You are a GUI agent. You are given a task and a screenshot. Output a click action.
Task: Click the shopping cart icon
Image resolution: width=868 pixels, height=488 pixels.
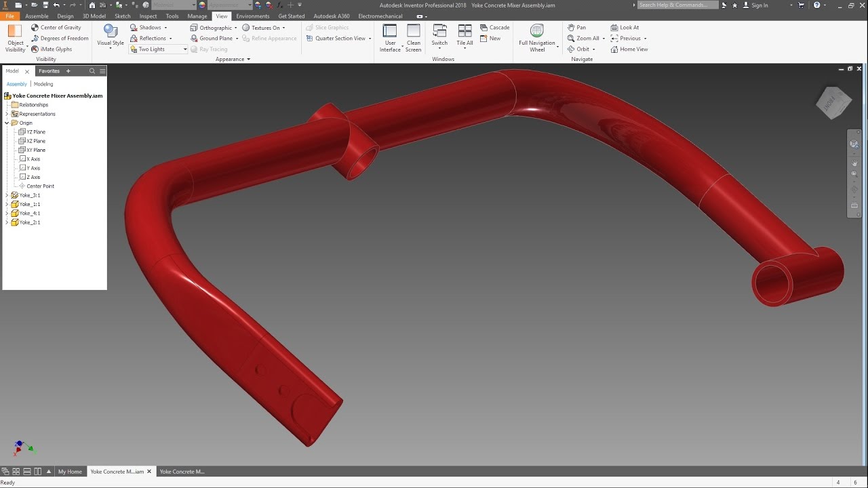801,5
